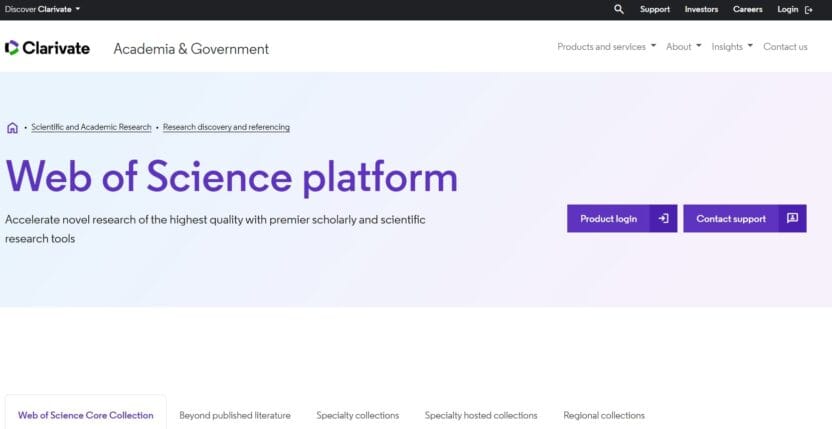The image size is (832, 429).
Task: Go to the Investors page
Action: coord(701,9)
